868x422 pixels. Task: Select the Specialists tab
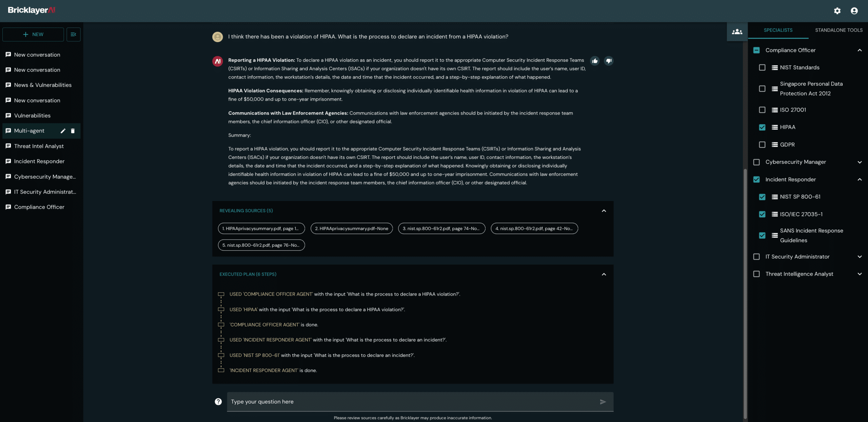click(x=778, y=30)
